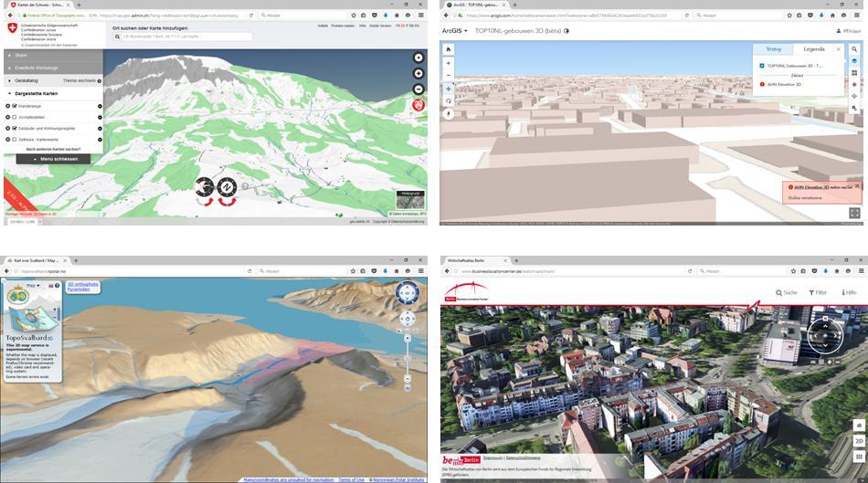This screenshot has width=868, height=483.
Task: Toggle the Vermessungsstellen-row second layer checkbox
Action: pyautogui.click(x=15, y=117)
